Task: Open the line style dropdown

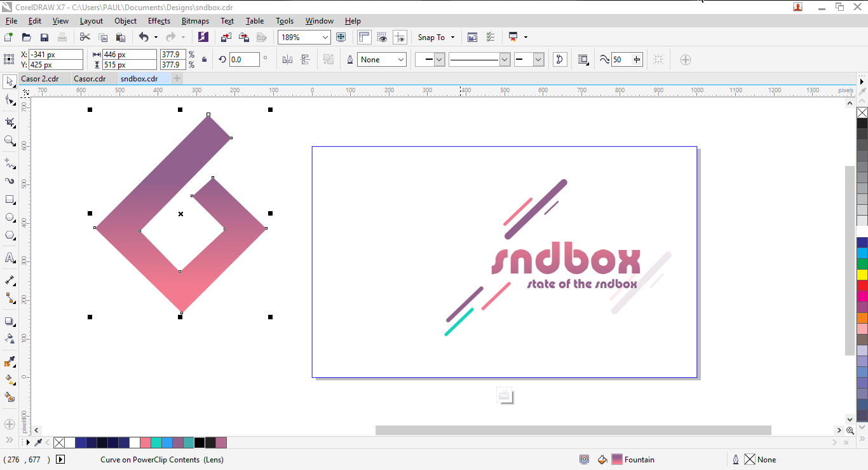Action: click(x=505, y=60)
